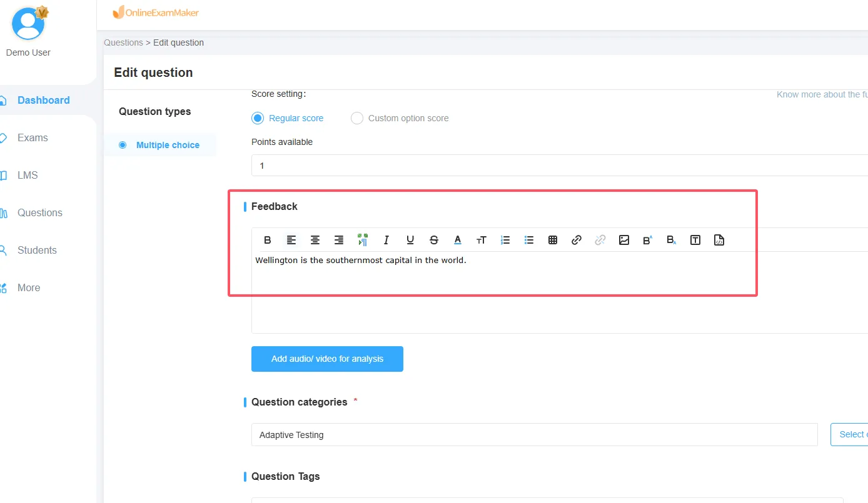
Task: Apply italic formatting in Feedback toolbar
Action: pos(386,240)
